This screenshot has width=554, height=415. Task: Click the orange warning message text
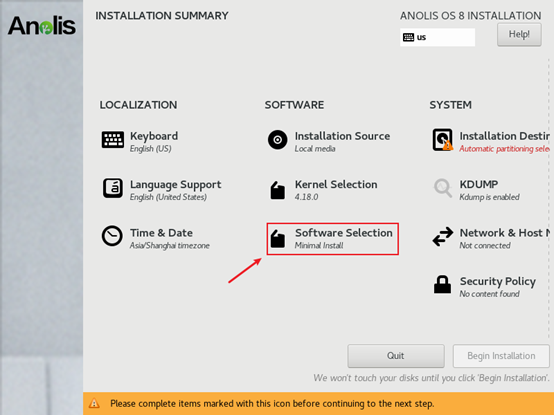point(272,403)
